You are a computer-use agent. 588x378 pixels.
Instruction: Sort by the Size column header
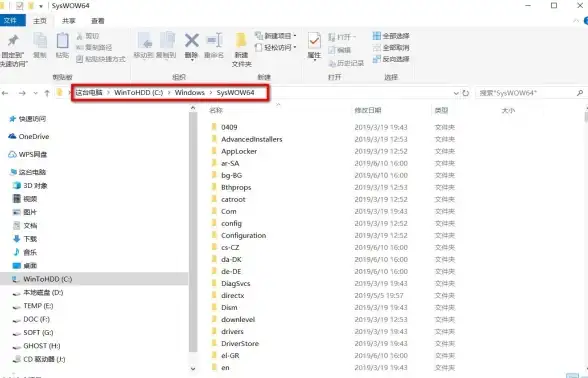[508, 110]
